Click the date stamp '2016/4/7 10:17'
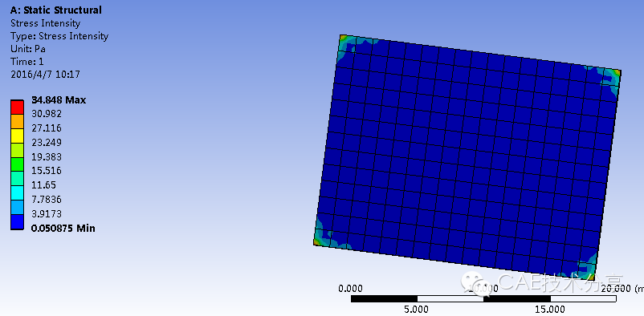This screenshot has width=644, height=316. click(45, 75)
